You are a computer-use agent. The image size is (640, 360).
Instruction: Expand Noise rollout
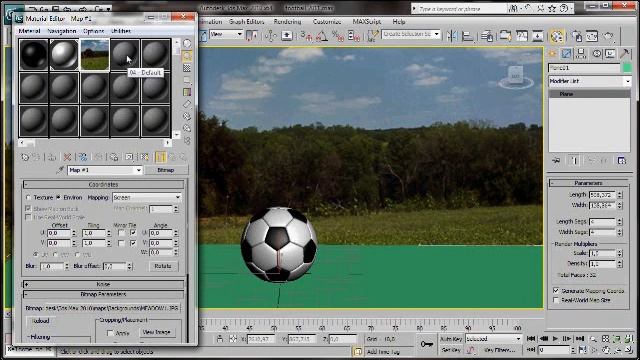[x=103, y=284]
